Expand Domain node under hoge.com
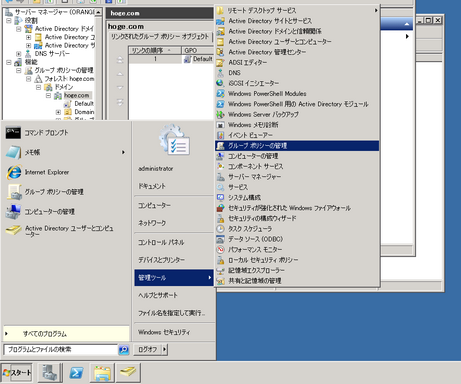This screenshot has height=384, width=461. click(58, 112)
